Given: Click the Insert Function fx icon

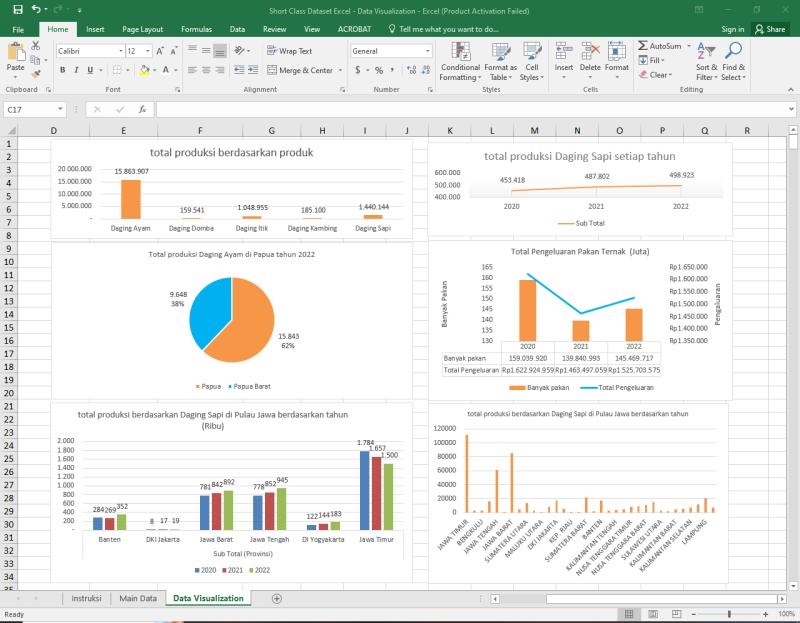Looking at the screenshot, I should 142,110.
